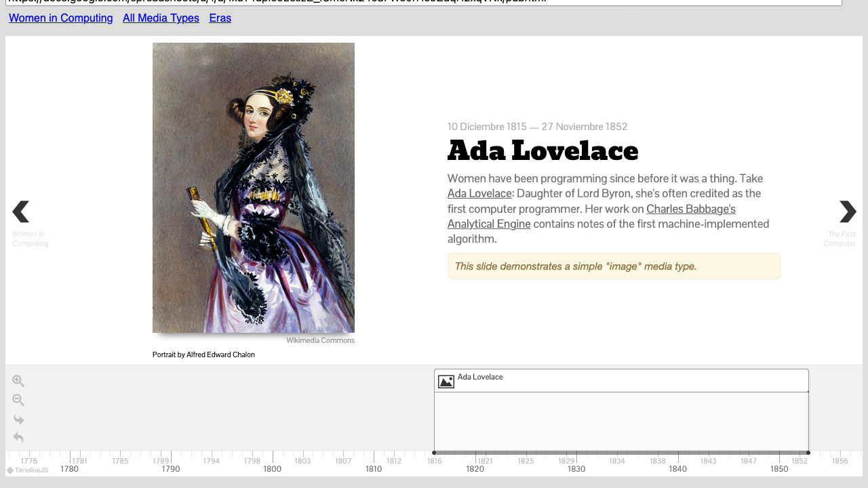Open the Women in Computing link
This screenshot has height=488, width=868.
(61, 18)
